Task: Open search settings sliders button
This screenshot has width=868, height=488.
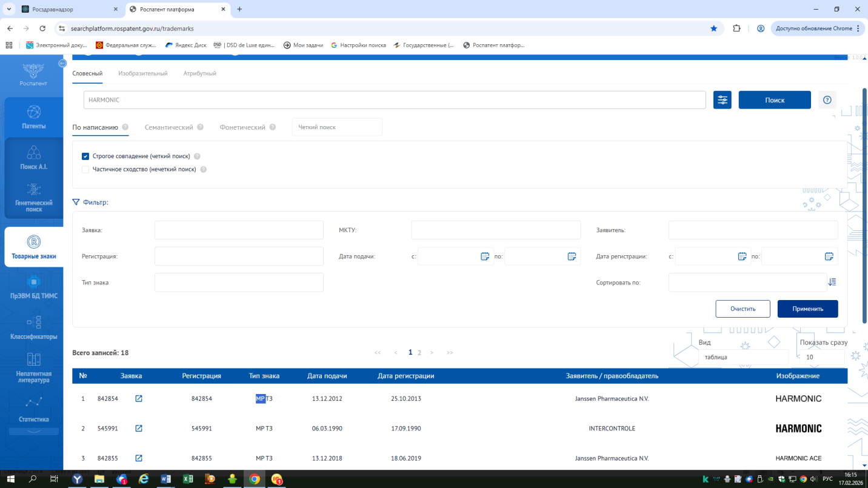Action: (723, 100)
